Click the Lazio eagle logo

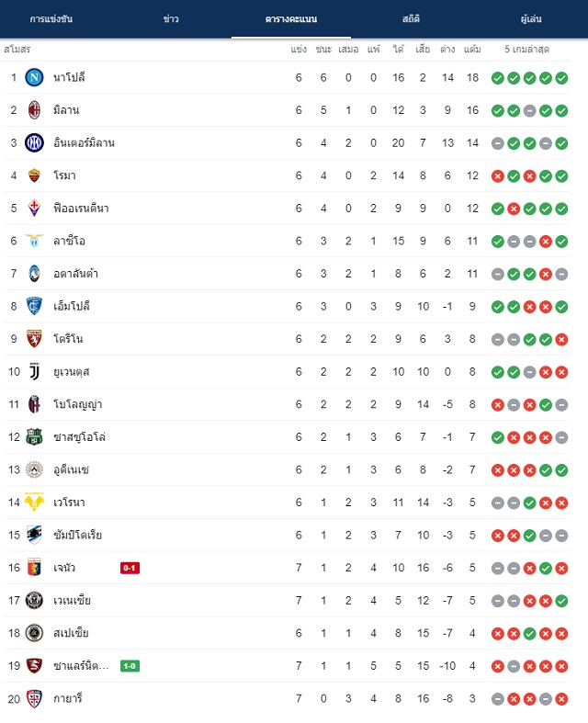34,241
